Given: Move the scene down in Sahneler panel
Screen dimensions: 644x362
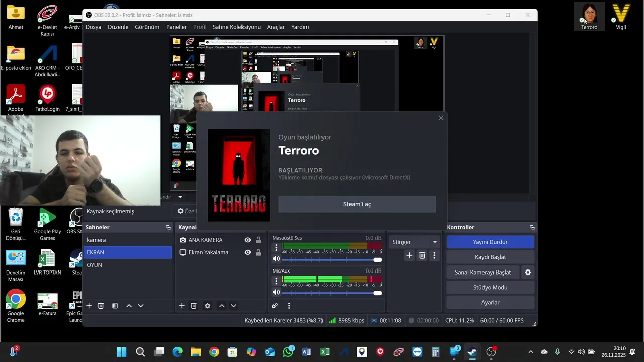Looking at the screenshot, I should [x=141, y=306].
